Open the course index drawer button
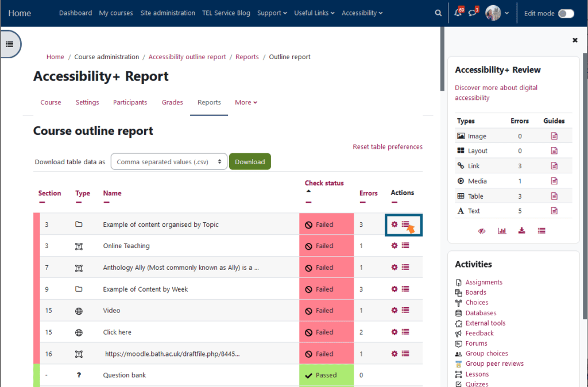The width and height of the screenshot is (588, 387). point(9,44)
